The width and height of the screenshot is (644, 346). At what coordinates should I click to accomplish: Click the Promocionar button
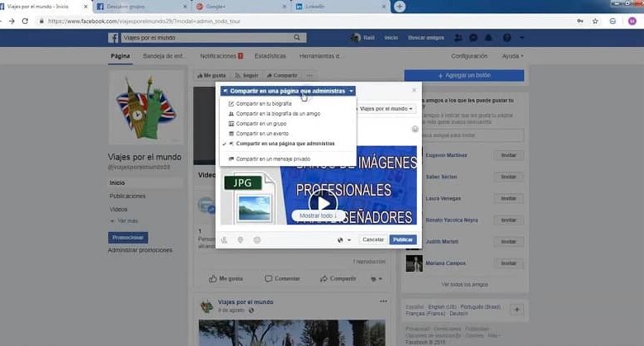tap(128, 238)
